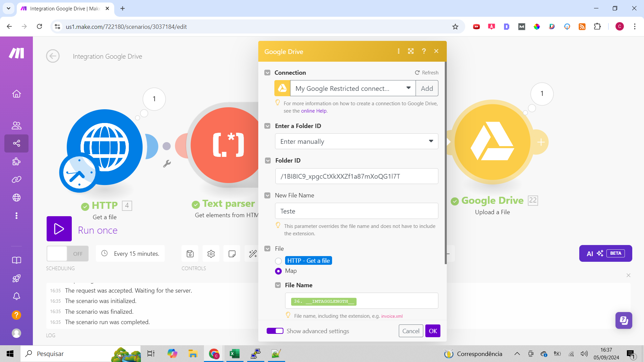Open the sidebar More three-dots menu
Image resolution: width=644 pixels, height=362 pixels.
point(16,216)
